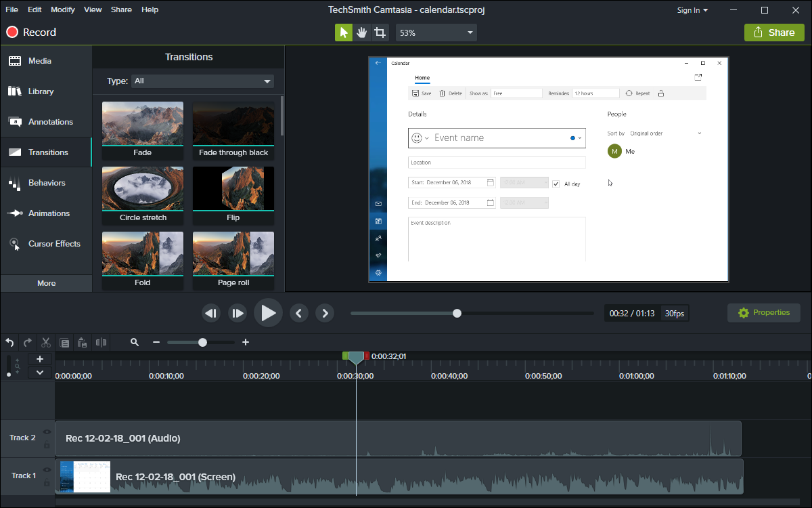Click the green Share button
Viewport: 812px width, 508px height.
tap(774, 32)
